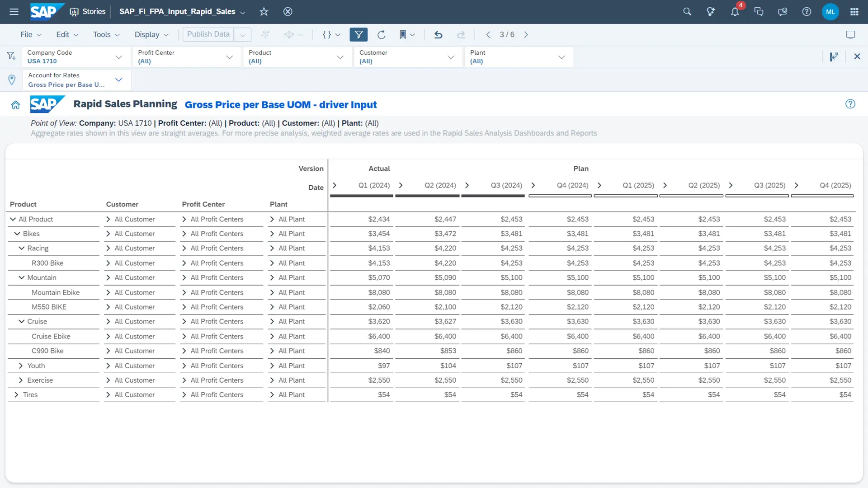Image resolution: width=868 pixels, height=488 pixels.
Task: Open the File menu
Action: [31, 35]
